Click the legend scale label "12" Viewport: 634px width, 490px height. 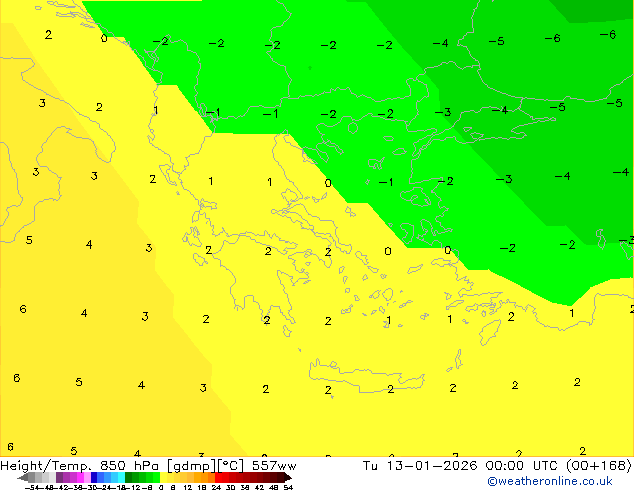187,487
